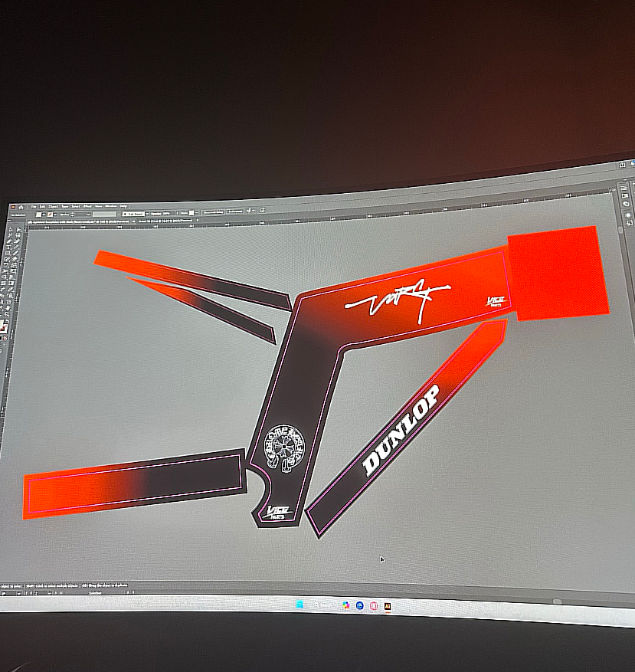Select the solid red rectangle shape
This screenshot has height=672, width=635.
coord(558,274)
